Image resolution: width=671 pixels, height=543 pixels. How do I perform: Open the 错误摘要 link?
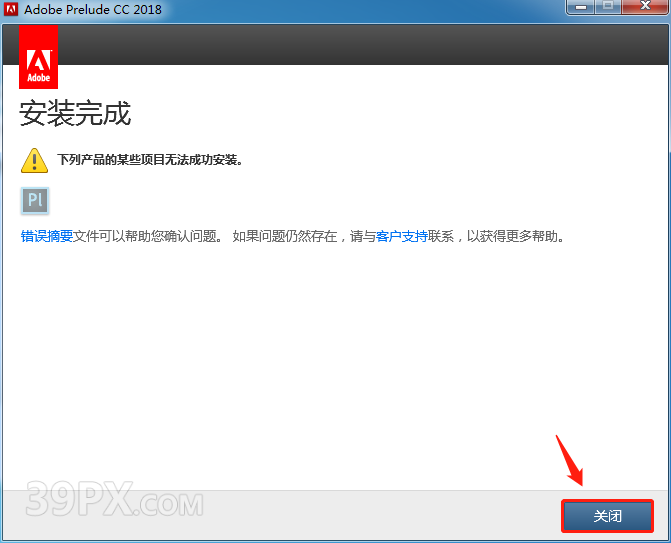point(47,236)
